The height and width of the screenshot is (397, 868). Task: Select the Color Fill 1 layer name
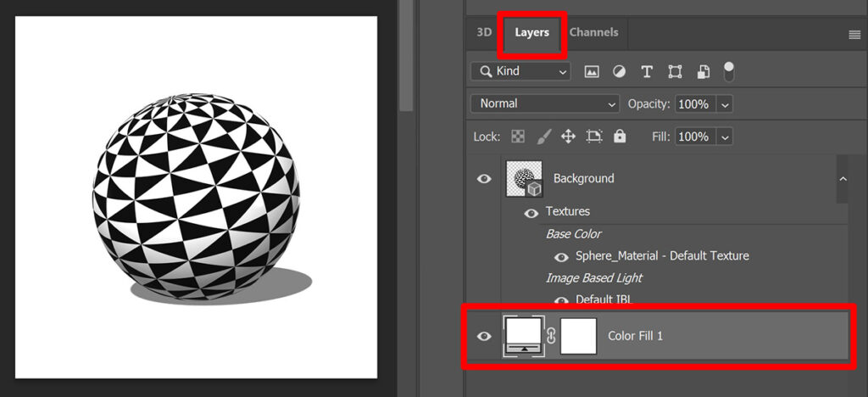point(635,336)
